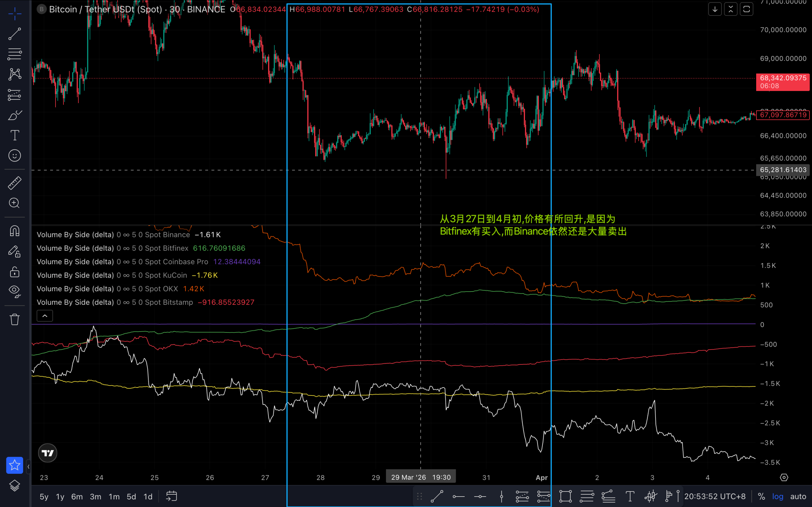812x507 pixels.
Task: Toggle log scale on price axis
Action: pyautogui.click(x=777, y=496)
